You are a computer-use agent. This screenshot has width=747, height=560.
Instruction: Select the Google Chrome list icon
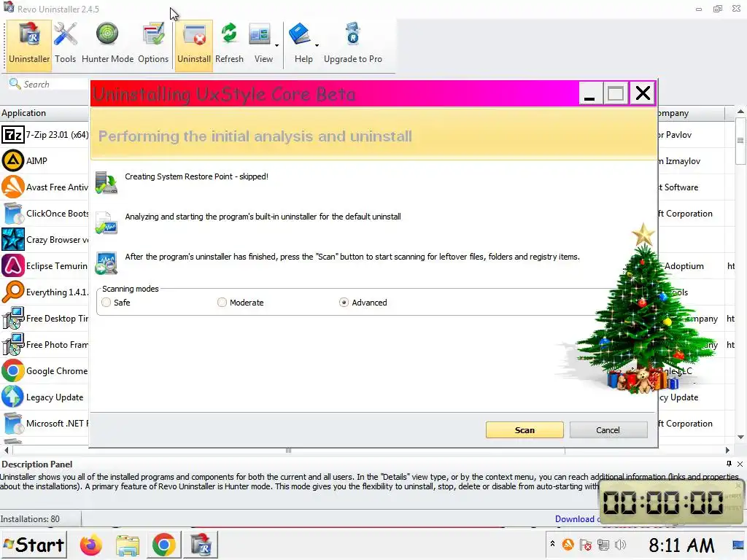click(13, 371)
